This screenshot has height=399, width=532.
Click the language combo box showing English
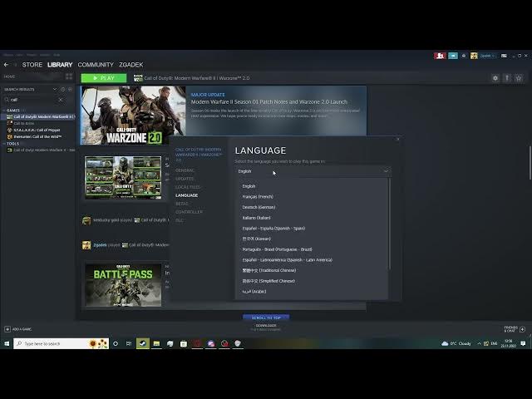313,171
